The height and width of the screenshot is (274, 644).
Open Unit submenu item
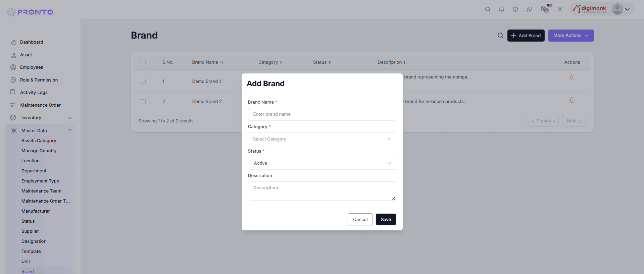pos(26,262)
